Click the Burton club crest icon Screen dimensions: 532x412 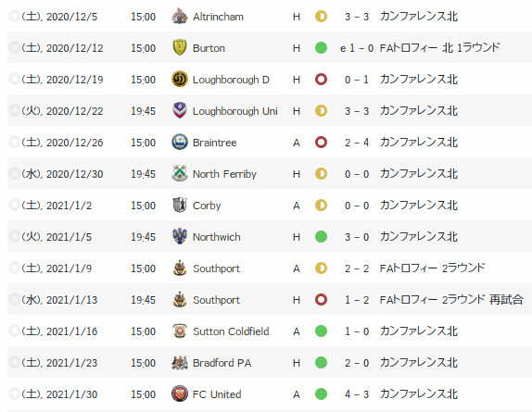tap(180, 48)
